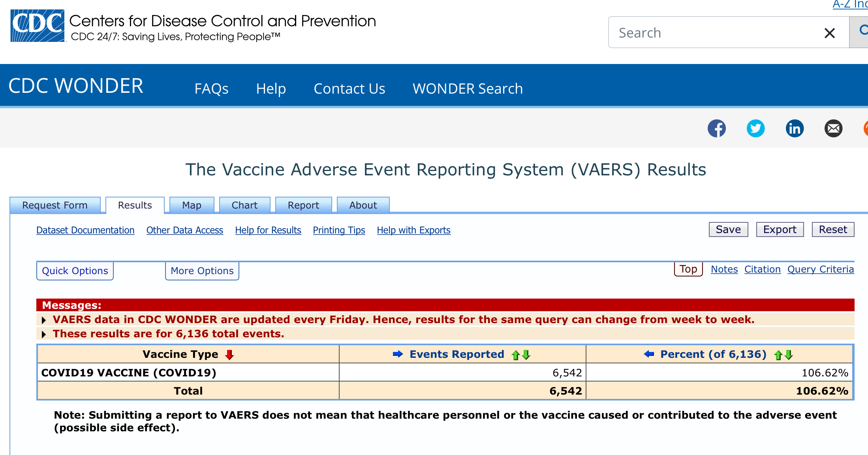Switch to Report tab
The width and height of the screenshot is (868, 455).
point(304,205)
